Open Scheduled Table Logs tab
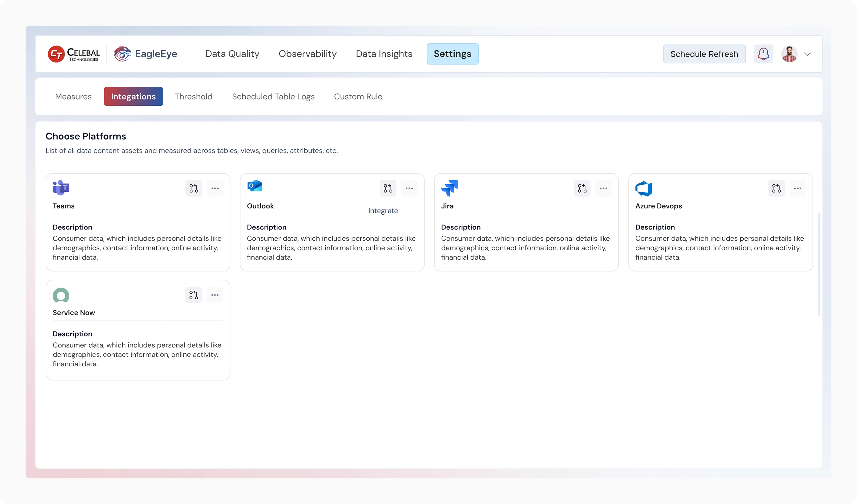Viewport: 857px width, 504px height. (x=273, y=97)
